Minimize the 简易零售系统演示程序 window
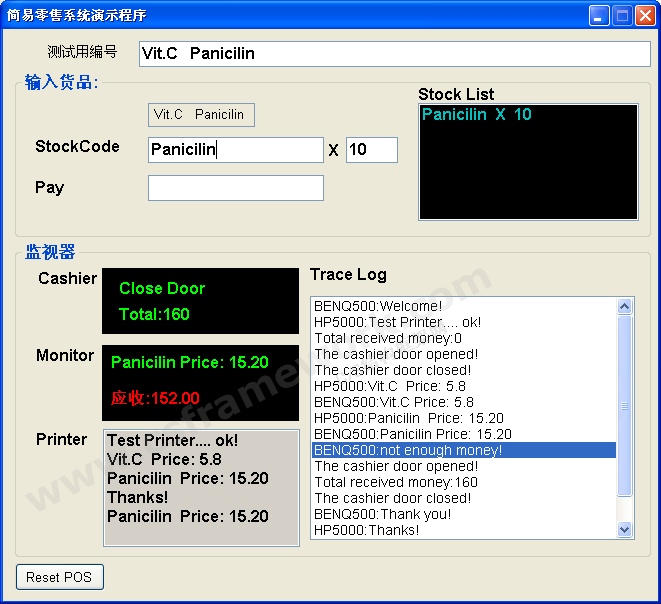This screenshot has height=604, width=661. [x=598, y=15]
